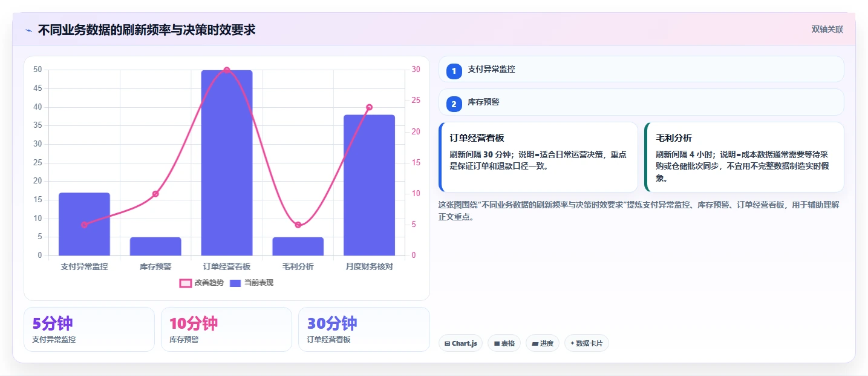Click the number 1 badge for 支付异常监控
The image size is (868, 376).
[454, 71]
